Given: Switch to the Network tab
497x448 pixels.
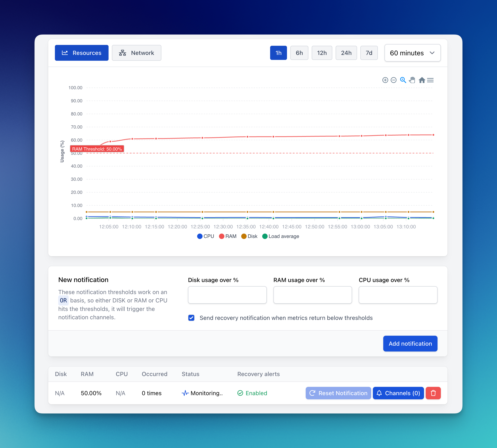Looking at the screenshot, I should 137,53.
